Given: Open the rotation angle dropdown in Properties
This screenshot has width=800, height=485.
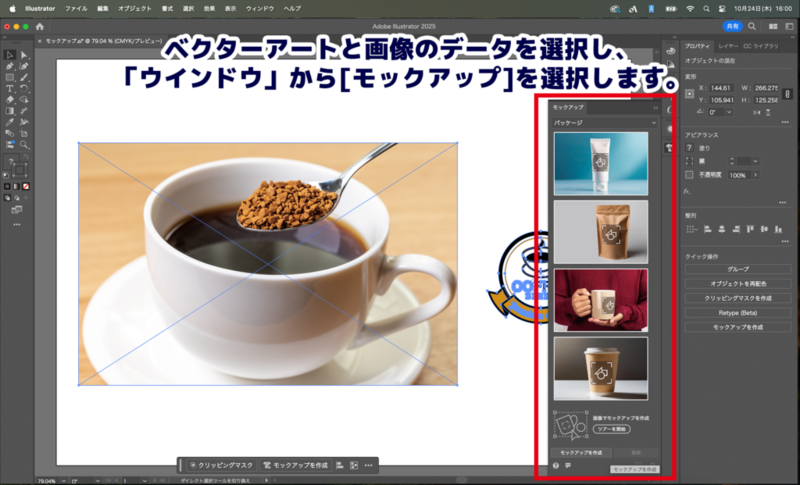Looking at the screenshot, I should pyautogui.click(x=729, y=112).
